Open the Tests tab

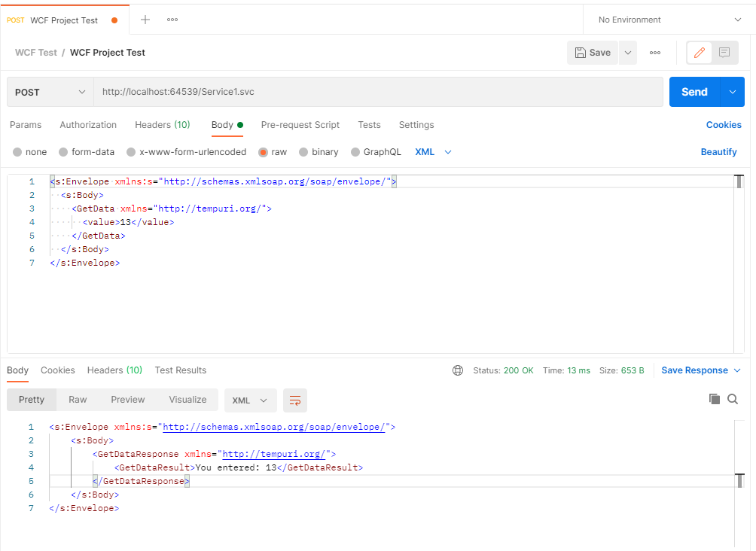click(369, 125)
